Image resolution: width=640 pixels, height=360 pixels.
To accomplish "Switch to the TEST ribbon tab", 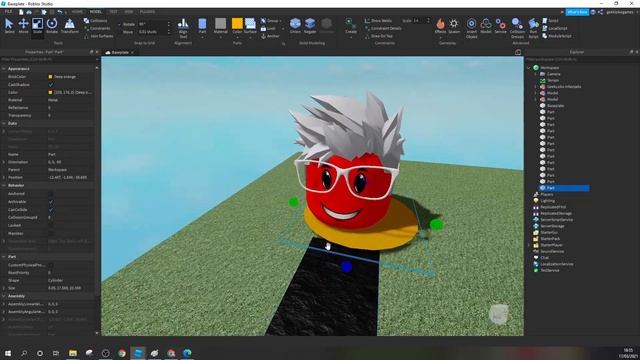I will tap(113, 12).
